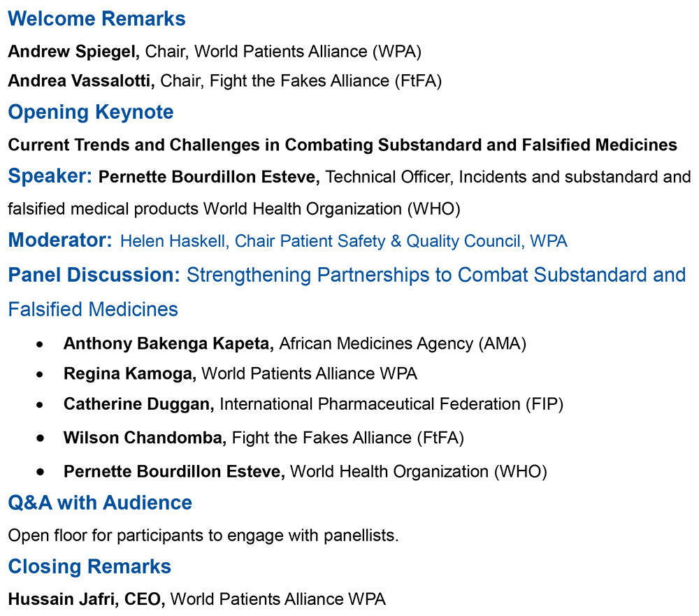The height and width of the screenshot is (616, 699).
Task: Click the Closing Remarks heading
Action: tap(89, 567)
